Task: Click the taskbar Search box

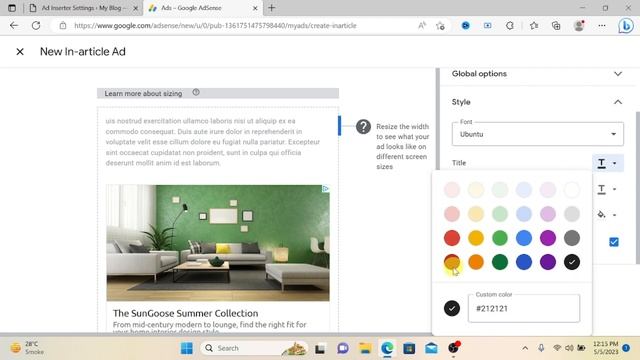Action: point(254,348)
